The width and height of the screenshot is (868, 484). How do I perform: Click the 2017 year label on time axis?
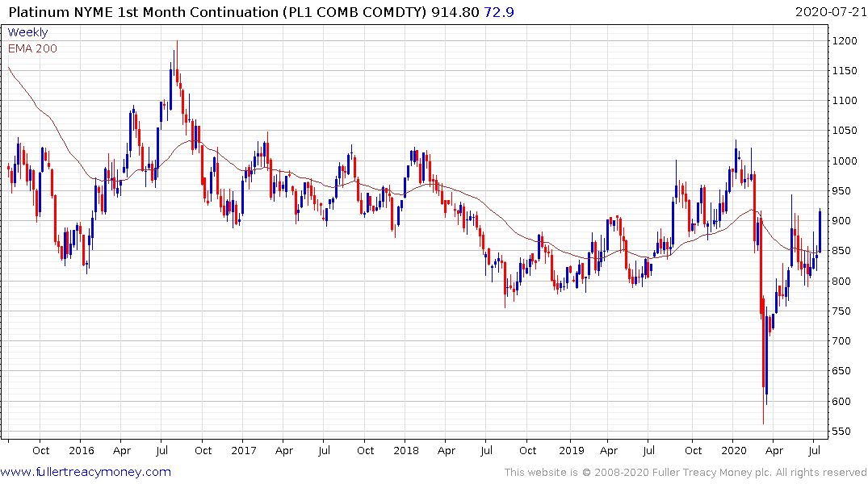[x=244, y=451]
